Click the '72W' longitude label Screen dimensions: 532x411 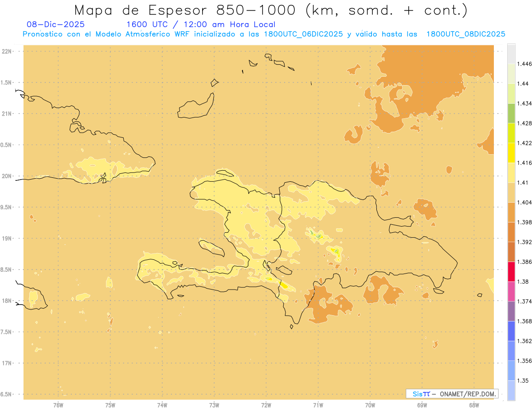click(266, 405)
